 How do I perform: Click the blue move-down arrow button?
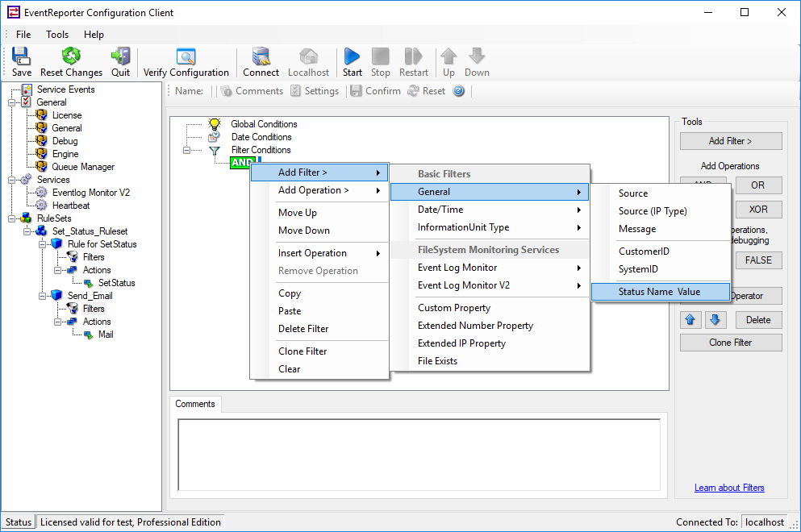[x=715, y=320]
